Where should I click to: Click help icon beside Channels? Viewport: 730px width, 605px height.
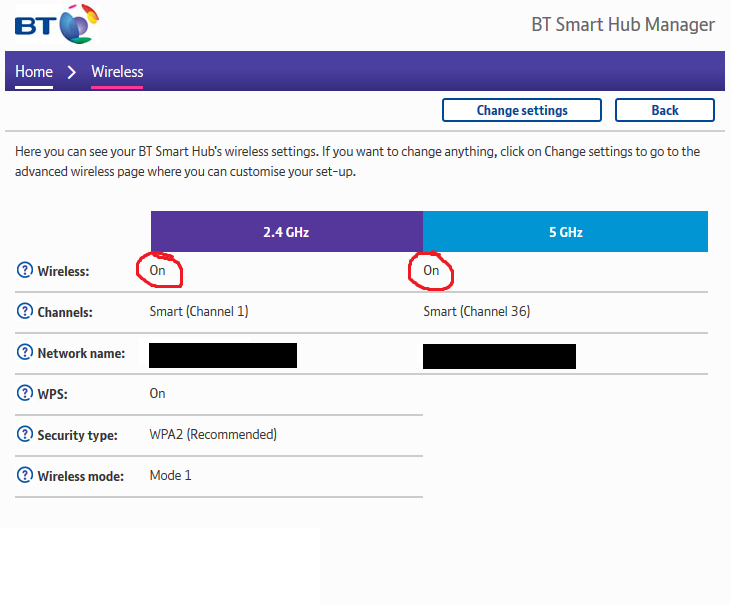coord(25,312)
